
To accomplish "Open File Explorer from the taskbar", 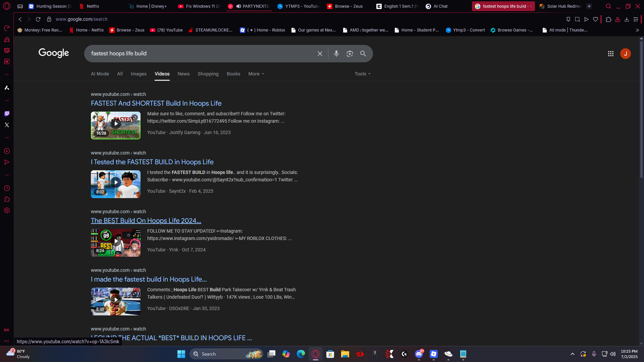I will (x=345, y=354).
